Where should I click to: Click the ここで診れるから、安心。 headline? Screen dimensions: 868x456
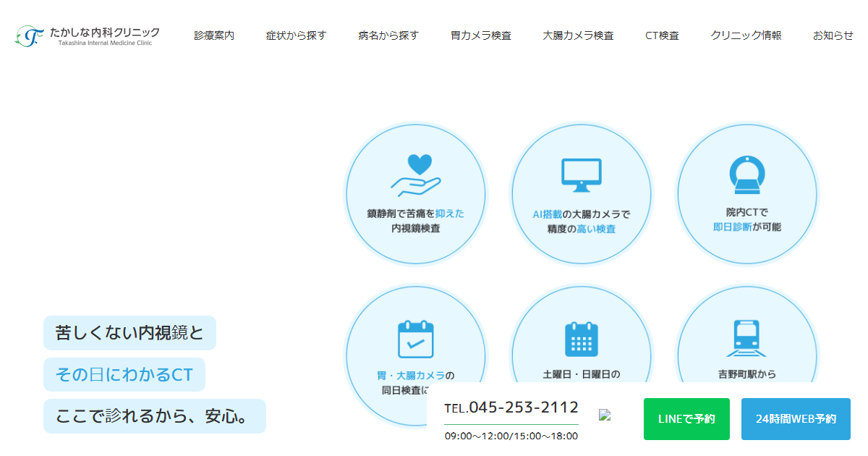pyautogui.click(x=155, y=416)
